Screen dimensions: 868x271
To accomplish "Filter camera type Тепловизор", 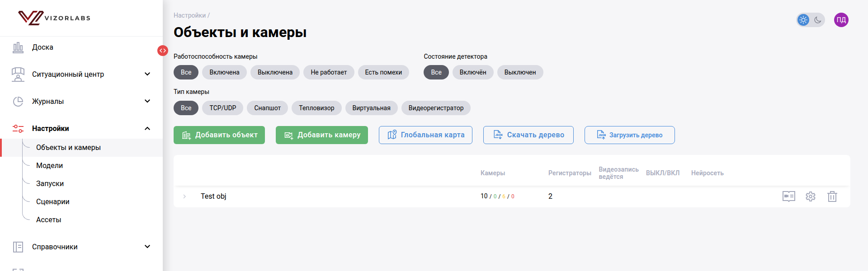I will [316, 108].
